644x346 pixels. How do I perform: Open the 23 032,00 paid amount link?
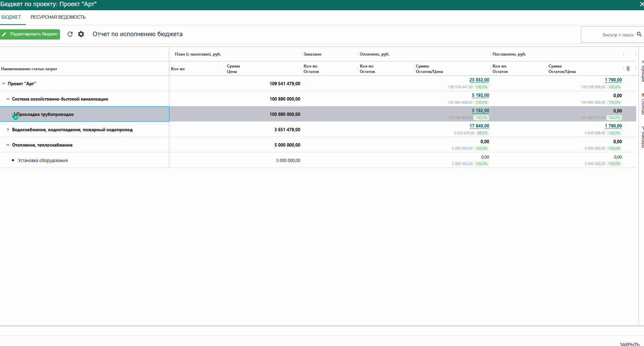479,80
